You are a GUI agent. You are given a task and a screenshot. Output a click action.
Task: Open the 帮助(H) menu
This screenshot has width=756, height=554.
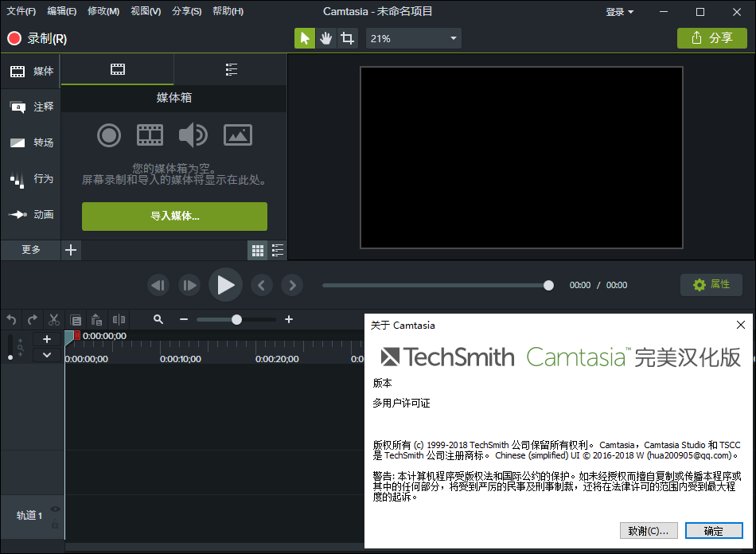click(x=228, y=11)
